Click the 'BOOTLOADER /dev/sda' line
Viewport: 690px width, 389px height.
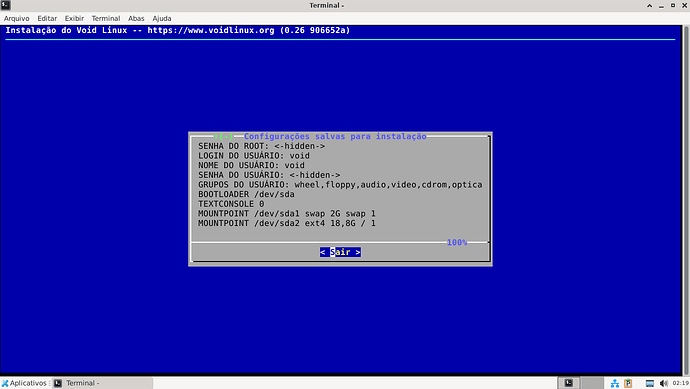click(x=246, y=194)
